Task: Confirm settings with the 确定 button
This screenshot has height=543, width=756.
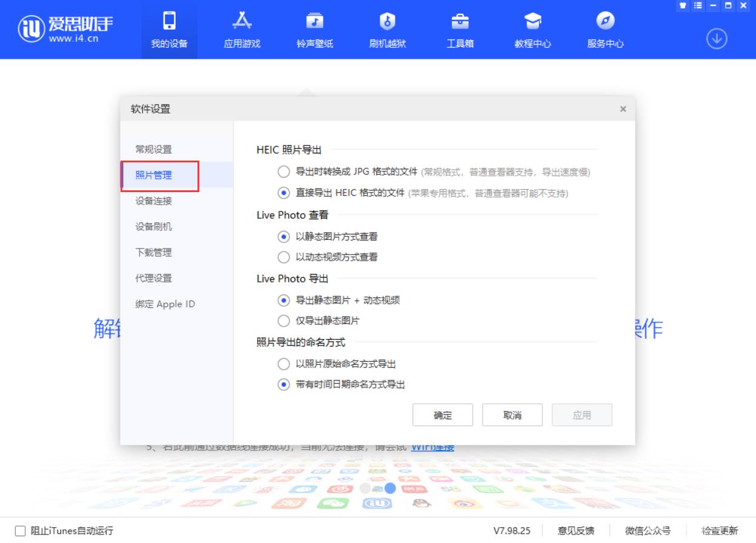Action: coord(443,415)
